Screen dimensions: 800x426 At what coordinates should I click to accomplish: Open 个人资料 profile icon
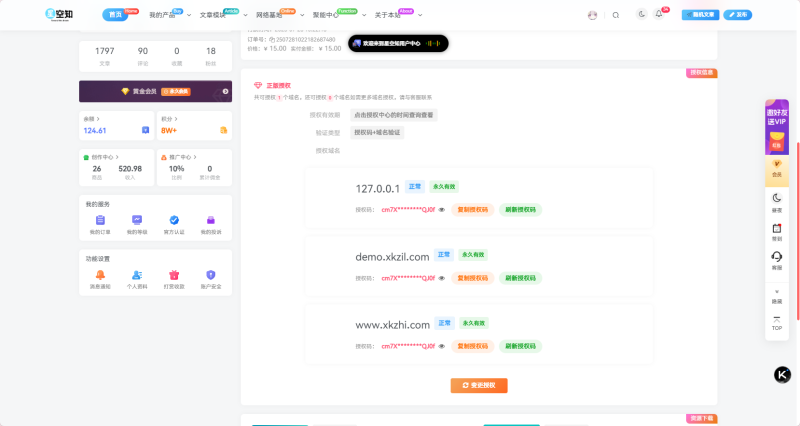[x=137, y=275]
